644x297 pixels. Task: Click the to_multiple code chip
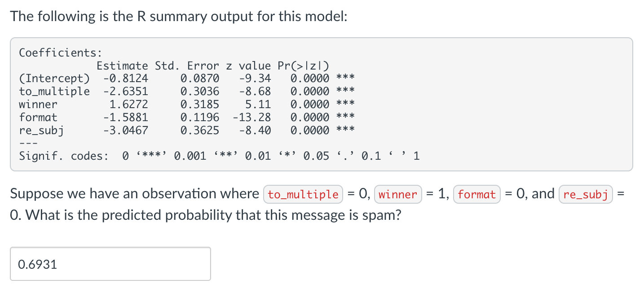303,194
